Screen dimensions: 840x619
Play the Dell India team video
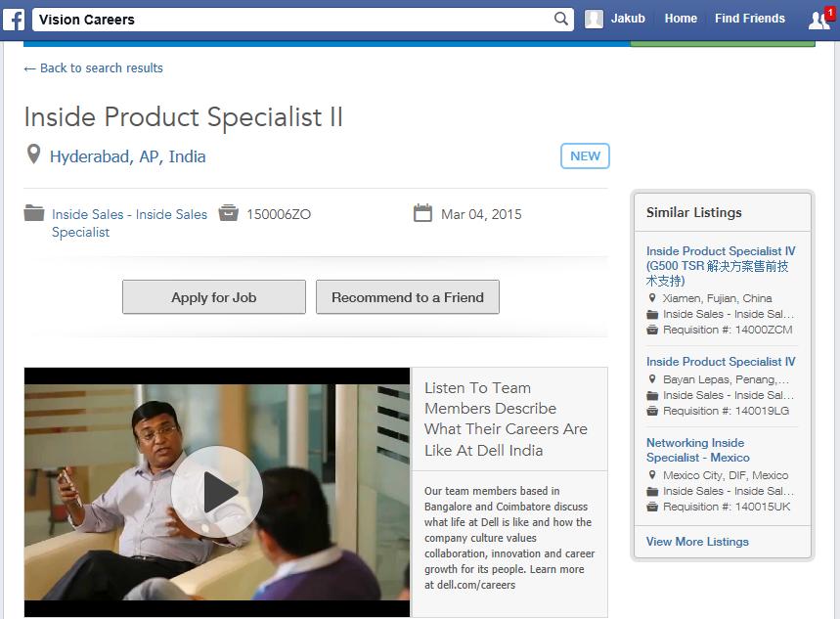[217, 492]
